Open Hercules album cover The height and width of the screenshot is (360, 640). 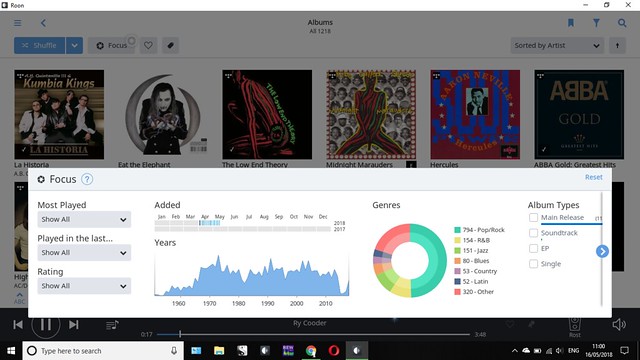coord(475,114)
